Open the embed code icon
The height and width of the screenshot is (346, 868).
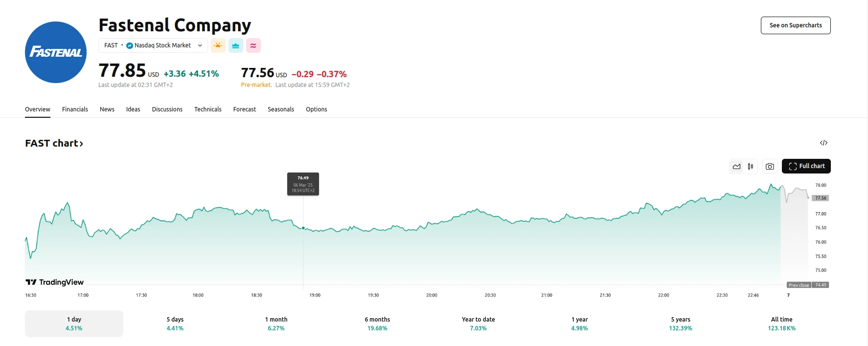823,143
